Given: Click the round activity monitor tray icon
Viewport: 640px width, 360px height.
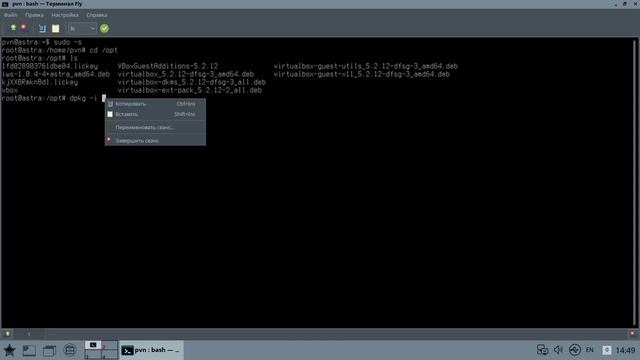Looking at the screenshot, I should click(575, 350).
